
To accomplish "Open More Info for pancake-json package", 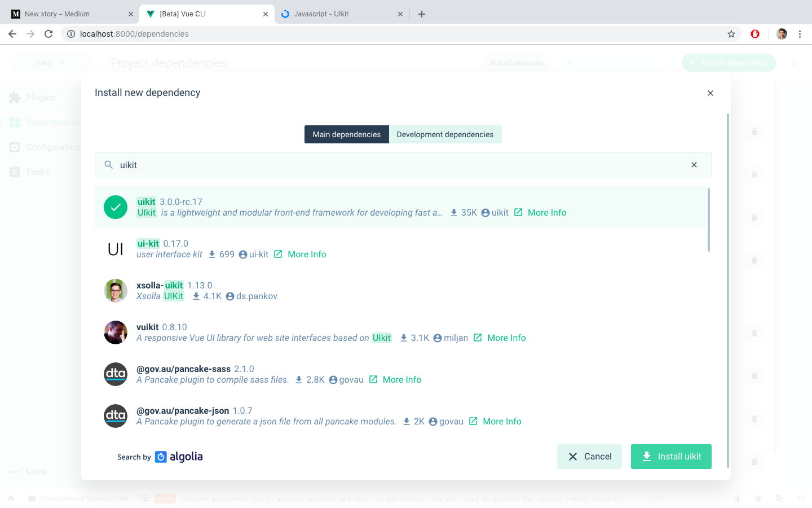I will (x=502, y=422).
